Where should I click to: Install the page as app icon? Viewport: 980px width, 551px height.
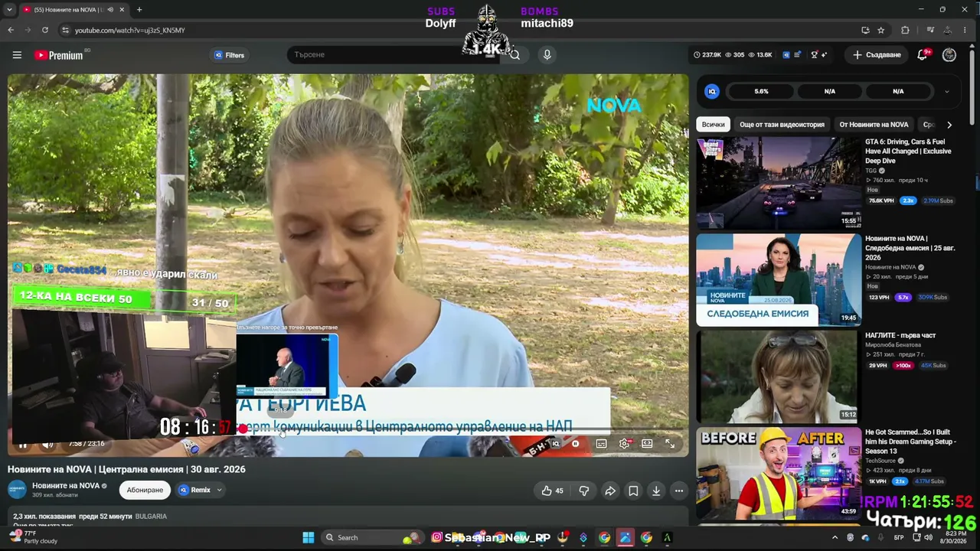tap(865, 30)
